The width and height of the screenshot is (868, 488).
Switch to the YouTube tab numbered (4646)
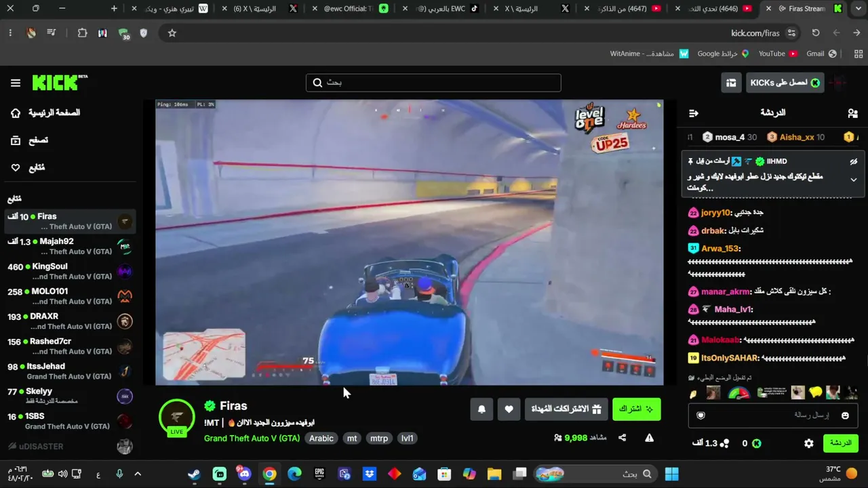coord(714,9)
